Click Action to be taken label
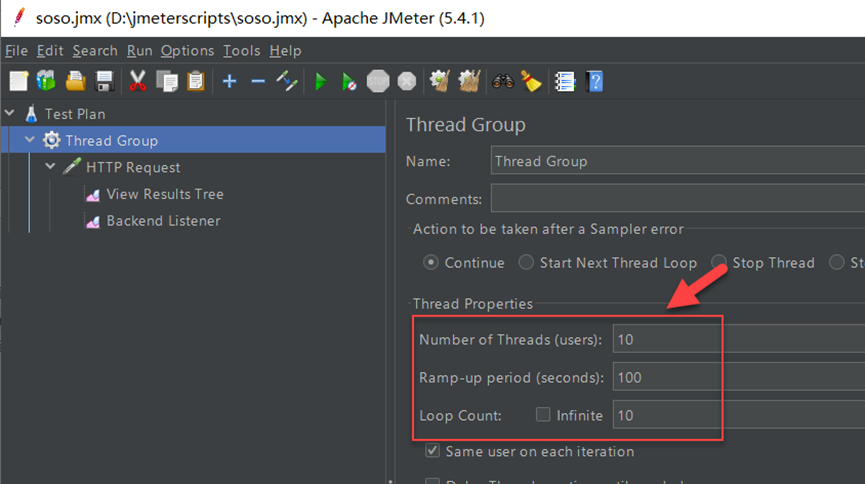Image resolution: width=865 pixels, height=484 pixels. click(x=548, y=229)
